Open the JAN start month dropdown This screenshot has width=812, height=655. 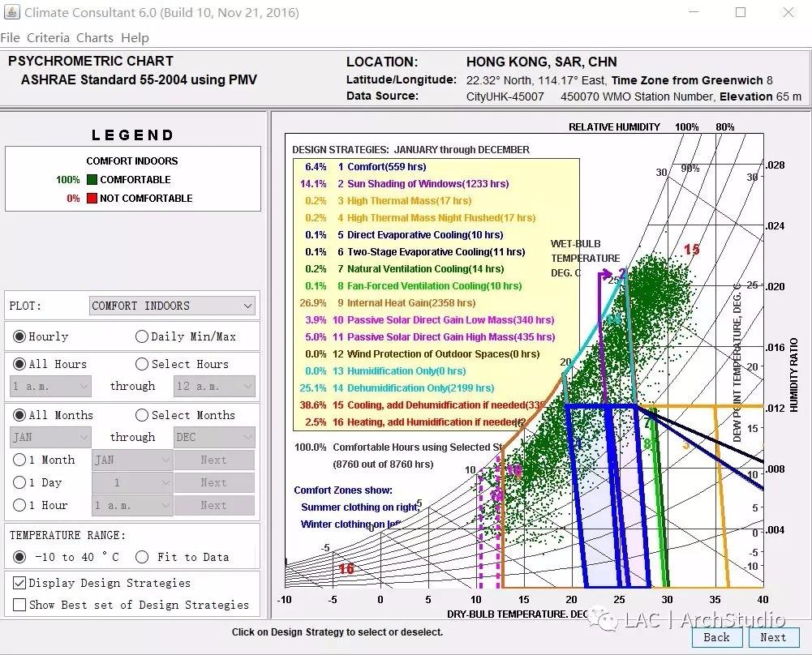51,437
